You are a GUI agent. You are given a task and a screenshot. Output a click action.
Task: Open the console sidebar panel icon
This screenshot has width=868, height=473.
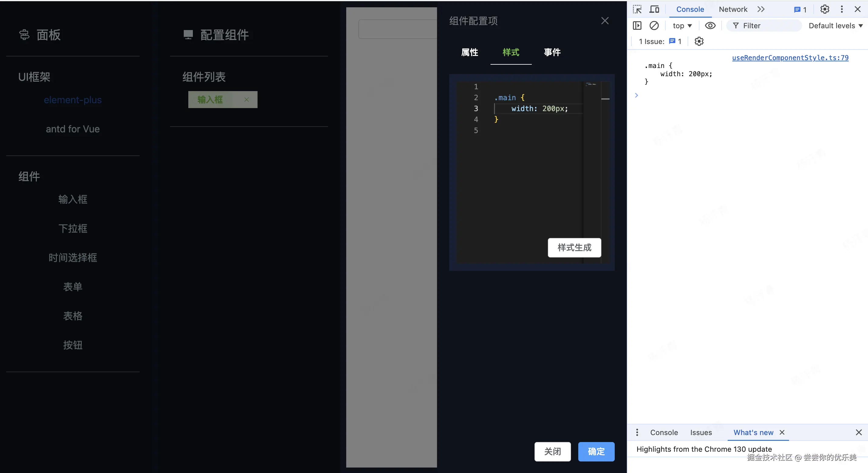point(637,25)
